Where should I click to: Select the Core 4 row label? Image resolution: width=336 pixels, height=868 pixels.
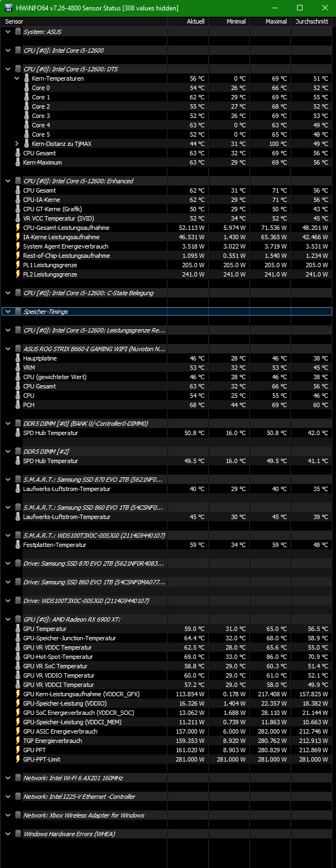coord(41,125)
